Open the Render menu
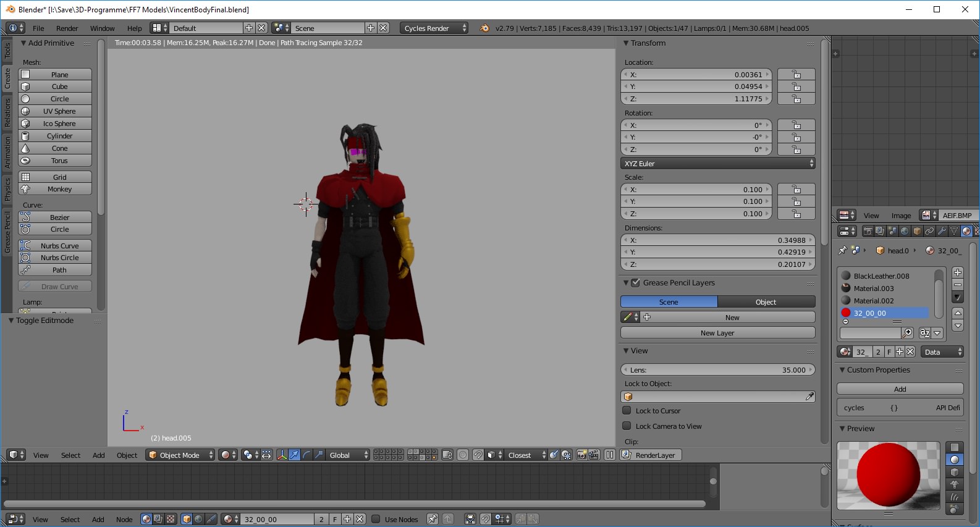 pos(67,28)
